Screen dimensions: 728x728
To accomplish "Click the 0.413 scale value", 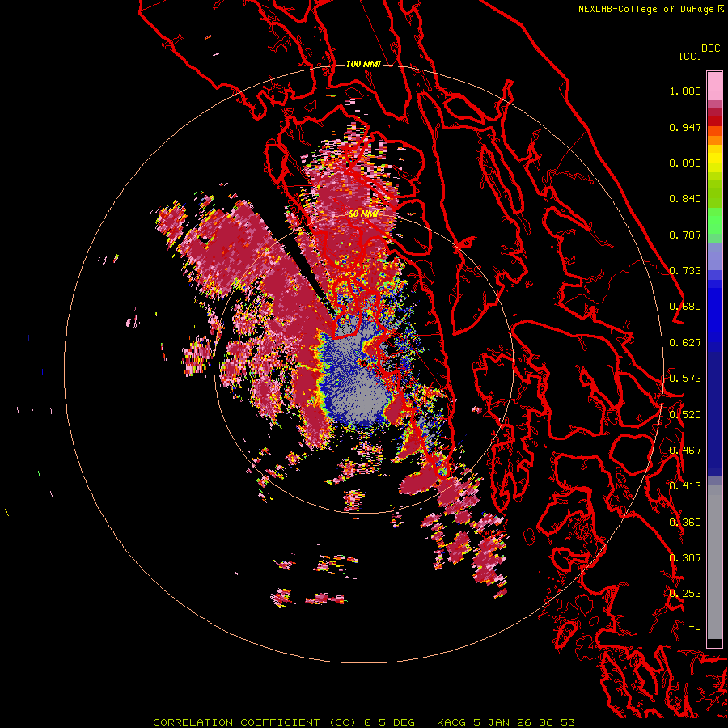I will point(685,486).
